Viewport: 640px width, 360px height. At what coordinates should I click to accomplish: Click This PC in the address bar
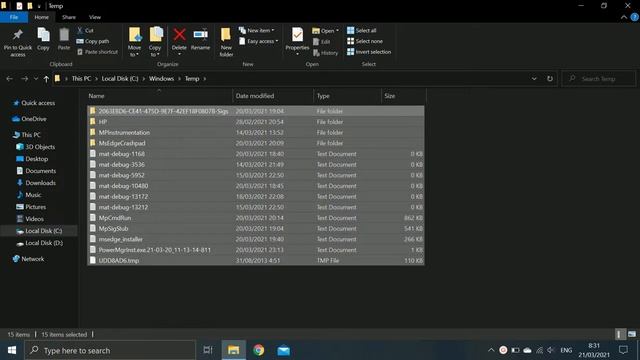(81, 79)
